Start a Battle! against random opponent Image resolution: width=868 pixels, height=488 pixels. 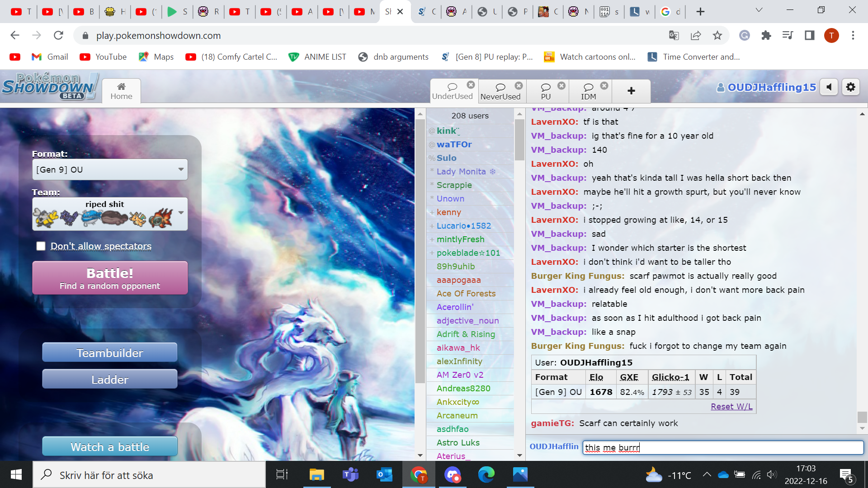pos(110,278)
